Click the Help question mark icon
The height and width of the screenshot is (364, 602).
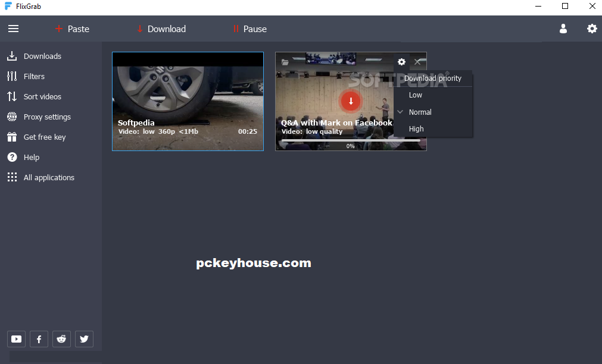(x=12, y=157)
